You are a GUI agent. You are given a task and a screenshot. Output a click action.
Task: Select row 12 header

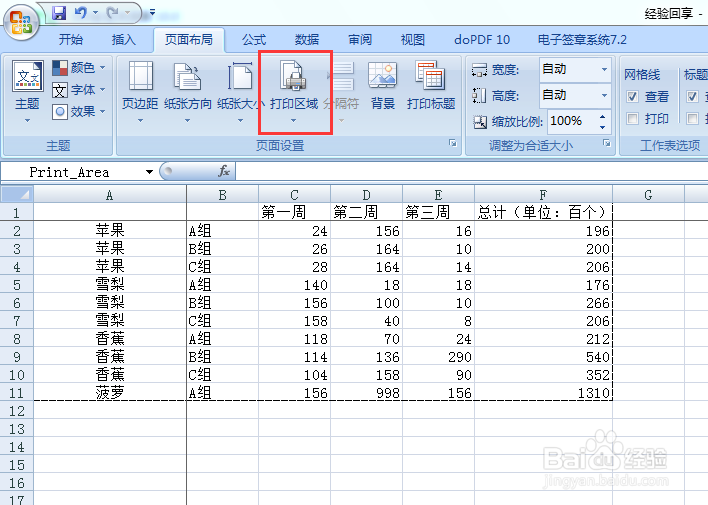pyautogui.click(x=17, y=411)
